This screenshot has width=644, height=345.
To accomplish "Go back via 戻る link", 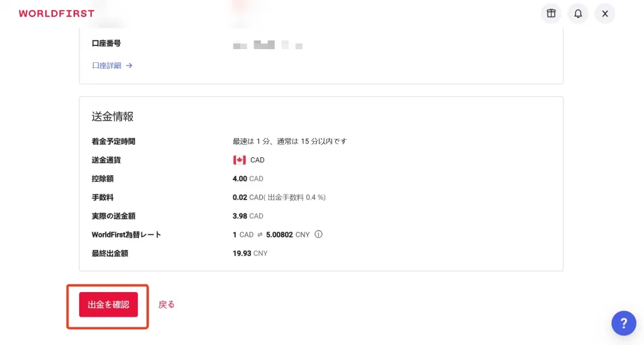I will click(166, 305).
